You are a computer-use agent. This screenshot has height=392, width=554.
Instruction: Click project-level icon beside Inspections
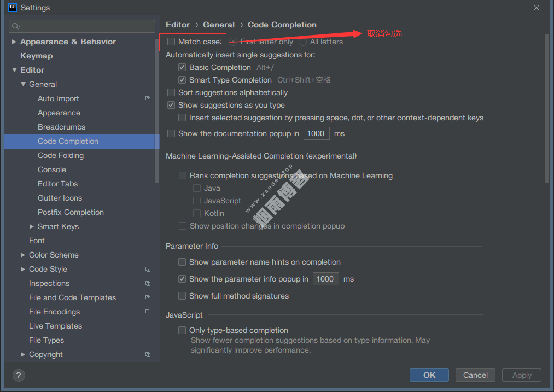pyautogui.click(x=148, y=284)
